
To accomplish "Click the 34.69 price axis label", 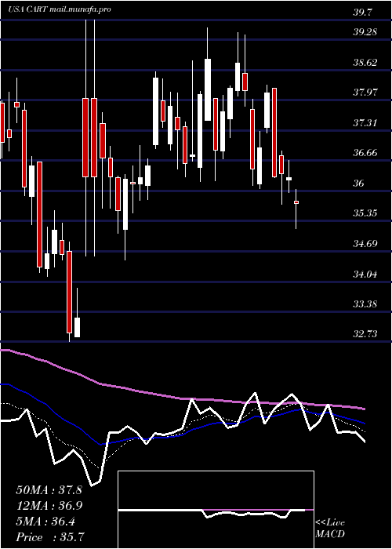I will point(365,243).
